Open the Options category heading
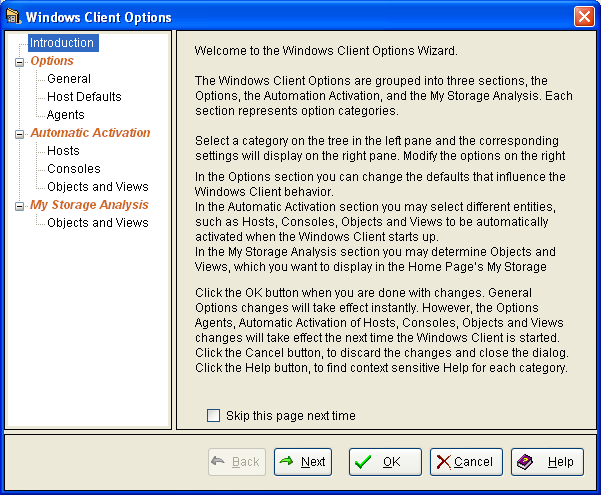The image size is (601, 495). click(x=52, y=61)
